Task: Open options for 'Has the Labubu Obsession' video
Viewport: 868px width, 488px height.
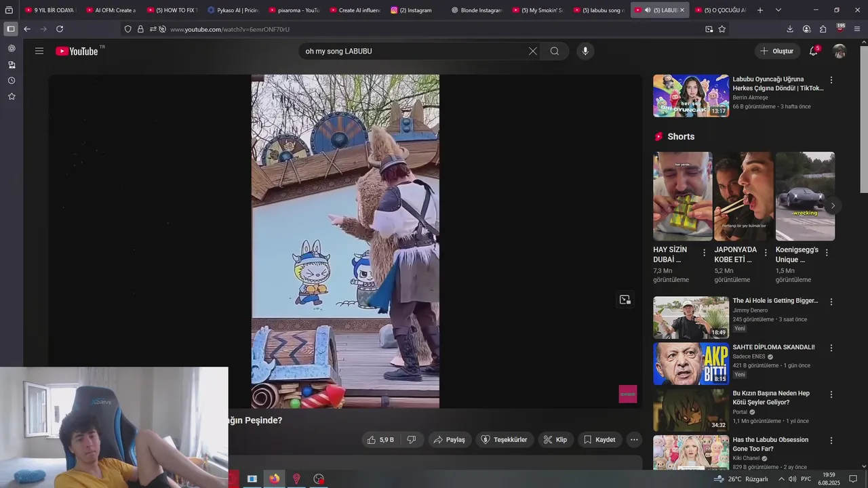Action: [831, 440]
